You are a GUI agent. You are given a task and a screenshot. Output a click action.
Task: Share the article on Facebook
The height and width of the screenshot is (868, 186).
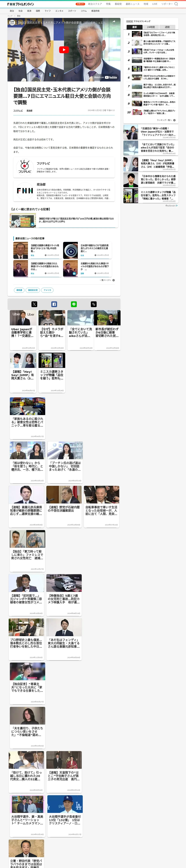click(x=54, y=304)
